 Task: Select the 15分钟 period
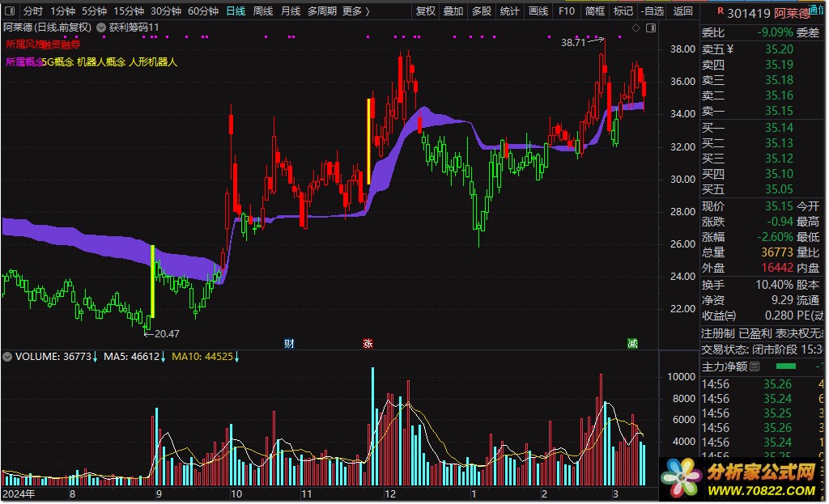pos(129,11)
